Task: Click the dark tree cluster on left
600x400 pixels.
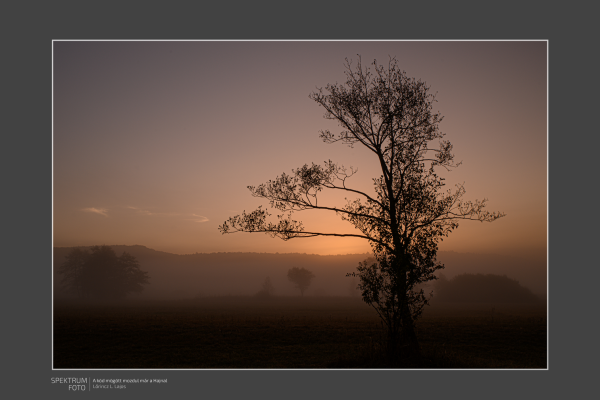Action: coord(102,271)
